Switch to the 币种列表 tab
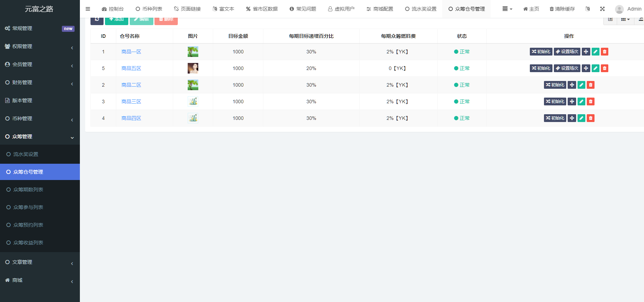The image size is (644, 302). coord(149,9)
